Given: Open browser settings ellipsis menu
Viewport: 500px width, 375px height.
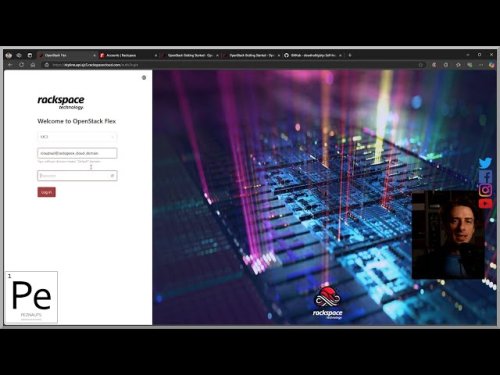Looking at the screenshot, I should tap(481, 65).
